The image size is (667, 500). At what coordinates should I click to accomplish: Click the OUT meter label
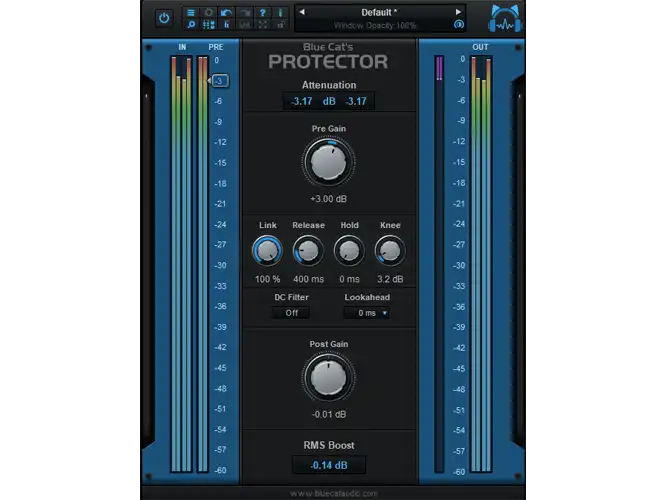[x=480, y=47]
